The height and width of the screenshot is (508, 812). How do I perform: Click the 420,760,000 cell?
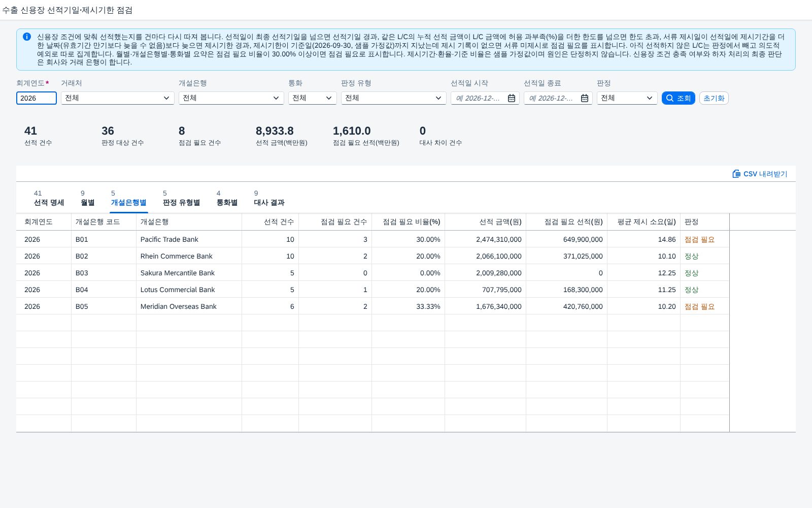(566, 306)
